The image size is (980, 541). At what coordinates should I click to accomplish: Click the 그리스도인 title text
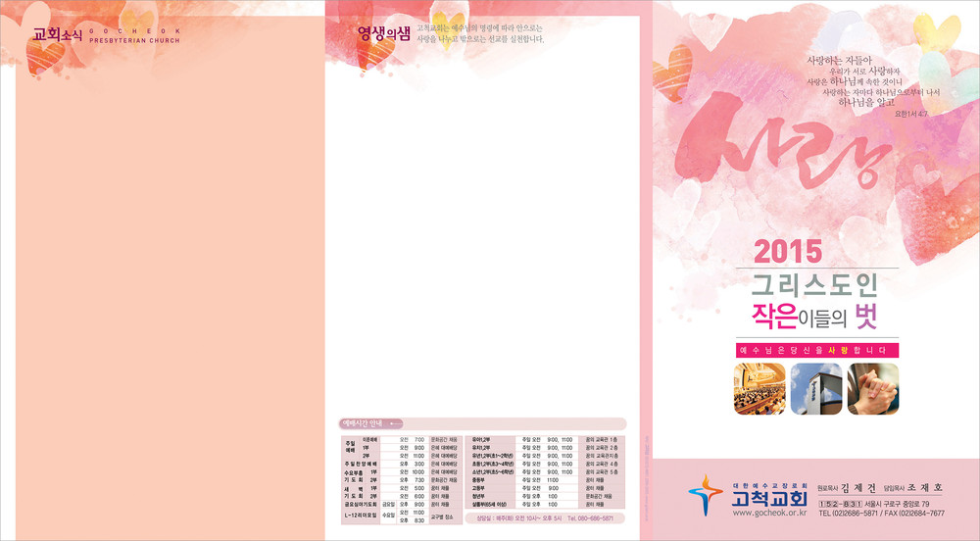(814, 285)
